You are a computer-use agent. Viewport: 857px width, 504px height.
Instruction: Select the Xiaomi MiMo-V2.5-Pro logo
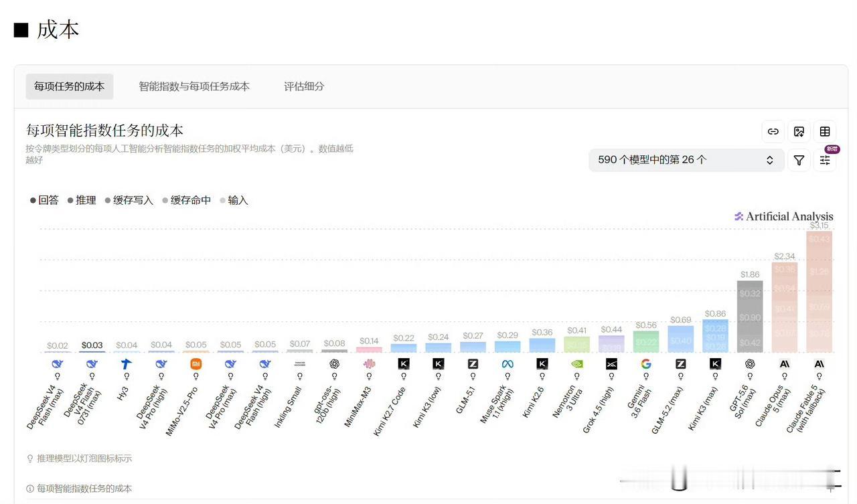(196, 364)
